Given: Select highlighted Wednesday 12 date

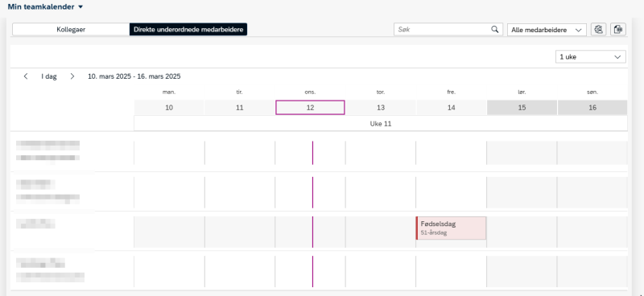Looking at the screenshot, I should point(310,108).
